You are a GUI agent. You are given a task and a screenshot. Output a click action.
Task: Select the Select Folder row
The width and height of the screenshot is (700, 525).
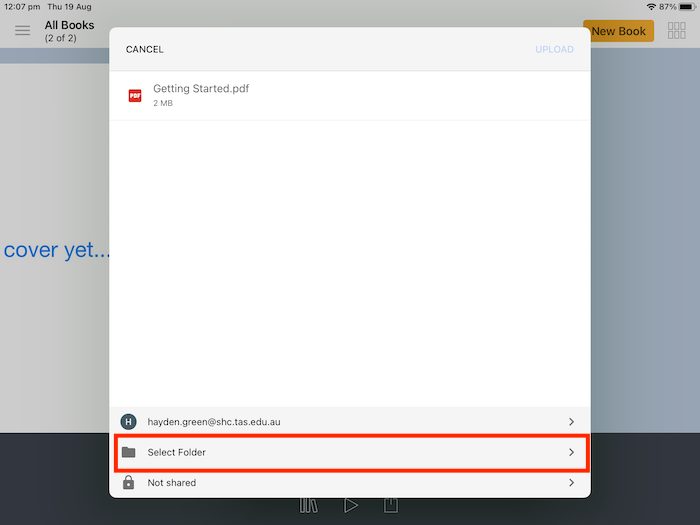pyautogui.click(x=350, y=452)
